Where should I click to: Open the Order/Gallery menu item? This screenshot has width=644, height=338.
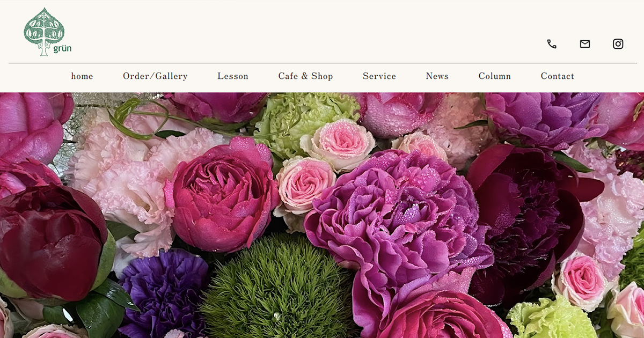(x=155, y=76)
